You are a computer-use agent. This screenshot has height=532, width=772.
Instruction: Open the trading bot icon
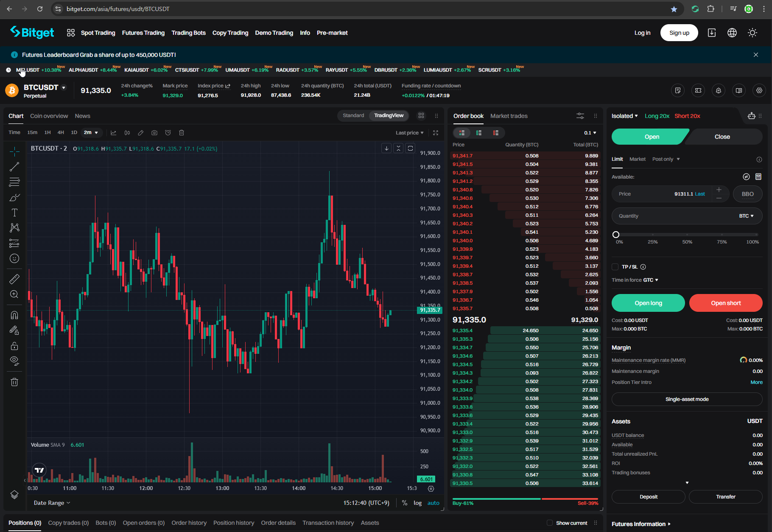(x=752, y=116)
